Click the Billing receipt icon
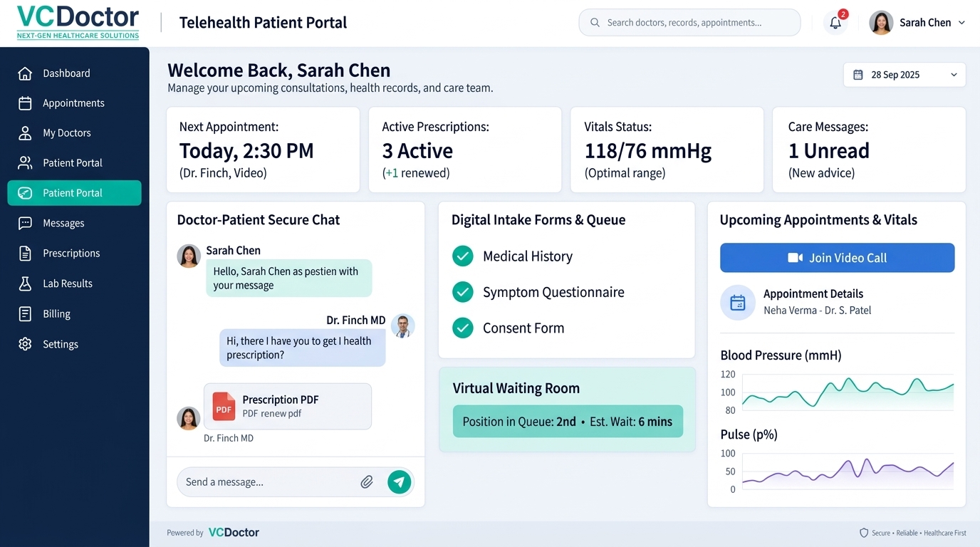Image resolution: width=980 pixels, height=547 pixels. click(x=25, y=313)
